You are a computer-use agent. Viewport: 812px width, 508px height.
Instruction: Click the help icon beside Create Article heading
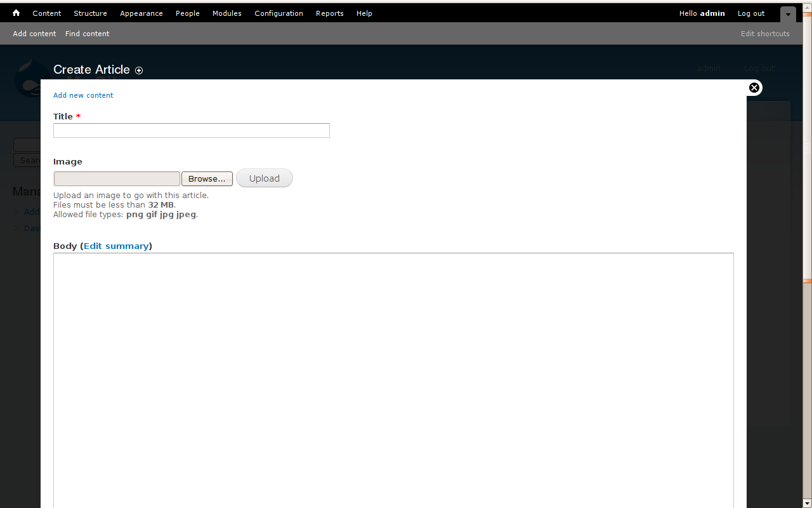(139, 70)
